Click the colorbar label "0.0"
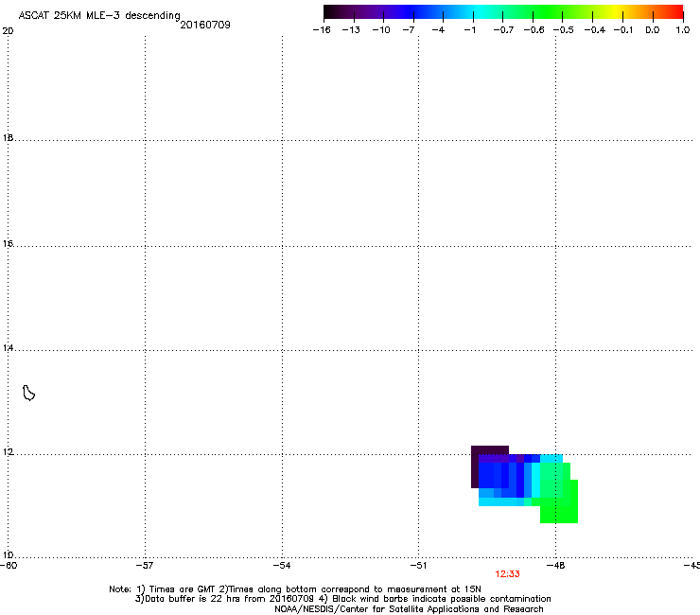The image size is (700, 615). (653, 30)
